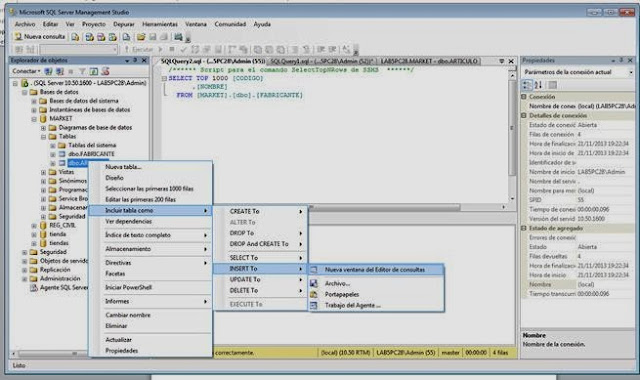Click the query window icon beside Nueva ventana del Editor
The image size is (640, 380).
[313, 270]
